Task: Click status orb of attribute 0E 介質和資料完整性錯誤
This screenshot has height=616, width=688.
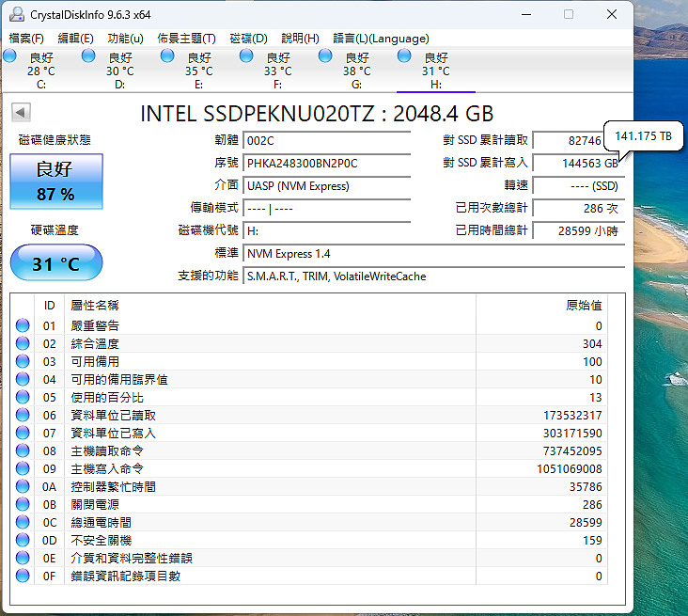Action: click(x=23, y=558)
